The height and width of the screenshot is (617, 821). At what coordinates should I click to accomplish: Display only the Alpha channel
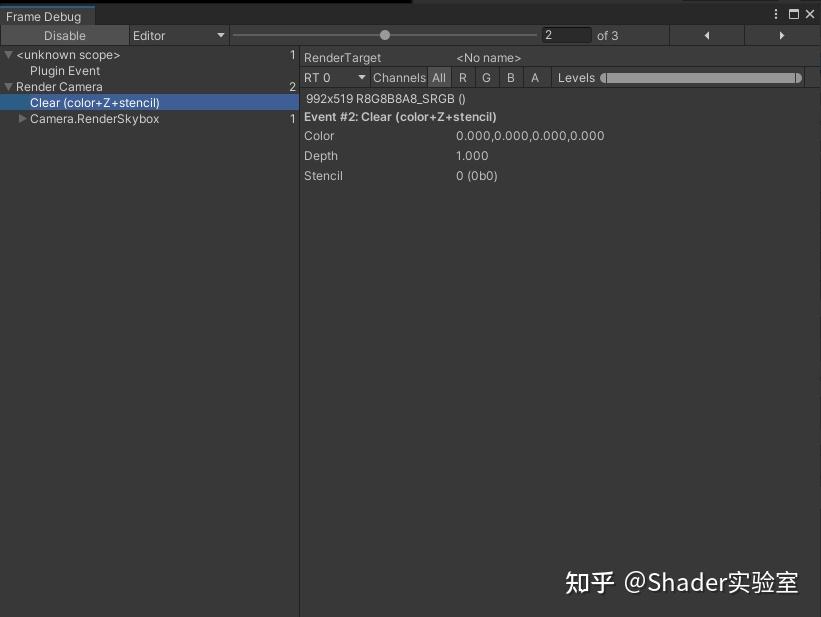click(535, 77)
